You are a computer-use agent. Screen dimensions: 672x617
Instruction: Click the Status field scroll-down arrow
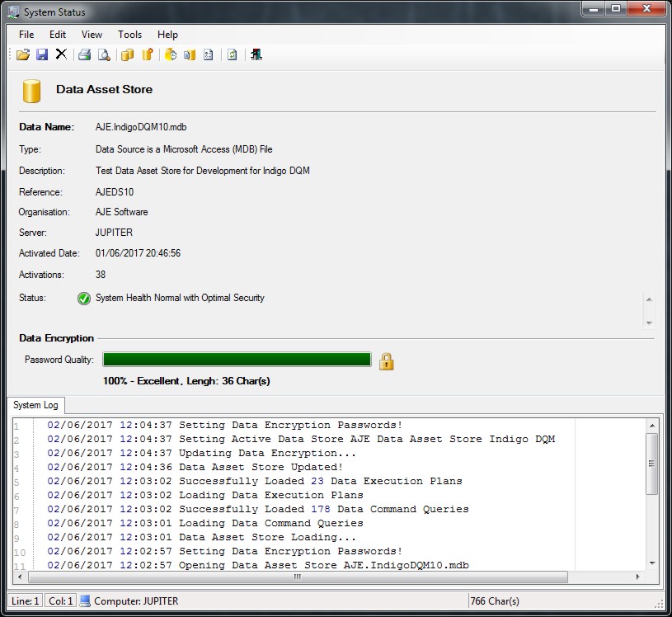(649, 323)
